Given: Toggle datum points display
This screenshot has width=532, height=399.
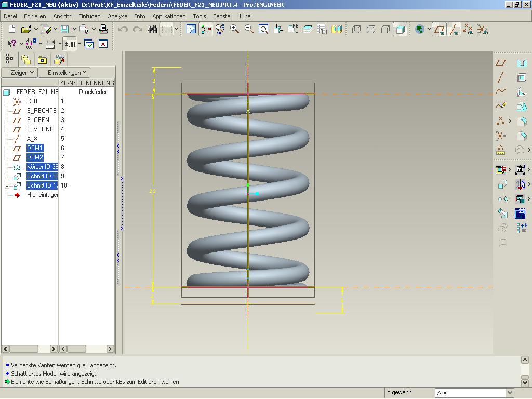Looking at the screenshot, I should coord(468,30).
